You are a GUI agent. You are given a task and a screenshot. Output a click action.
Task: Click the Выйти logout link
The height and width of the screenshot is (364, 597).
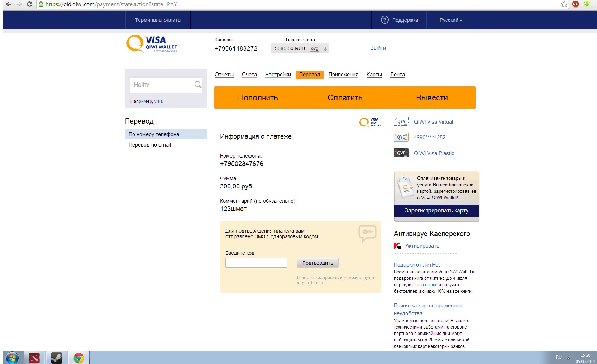(x=378, y=48)
